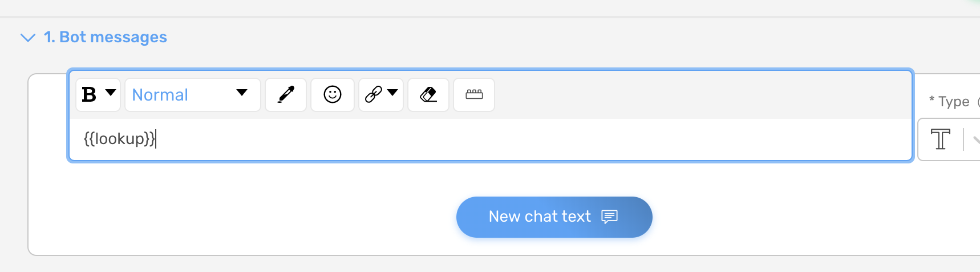Clear formatting with the eraser icon
Image resolution: width=980 pixels, height=272 pixels.
pyautogui.click(x=428, y=95)
